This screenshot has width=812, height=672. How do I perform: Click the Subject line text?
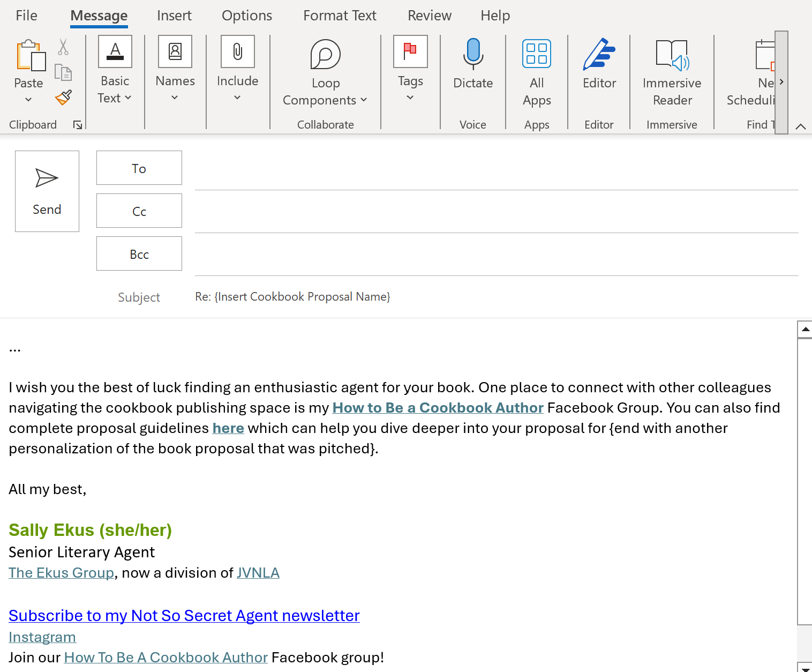point(292,296)
